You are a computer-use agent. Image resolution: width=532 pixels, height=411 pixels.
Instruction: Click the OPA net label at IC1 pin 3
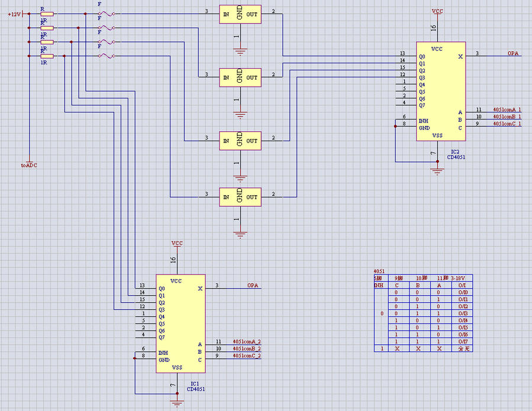[253, 286]
